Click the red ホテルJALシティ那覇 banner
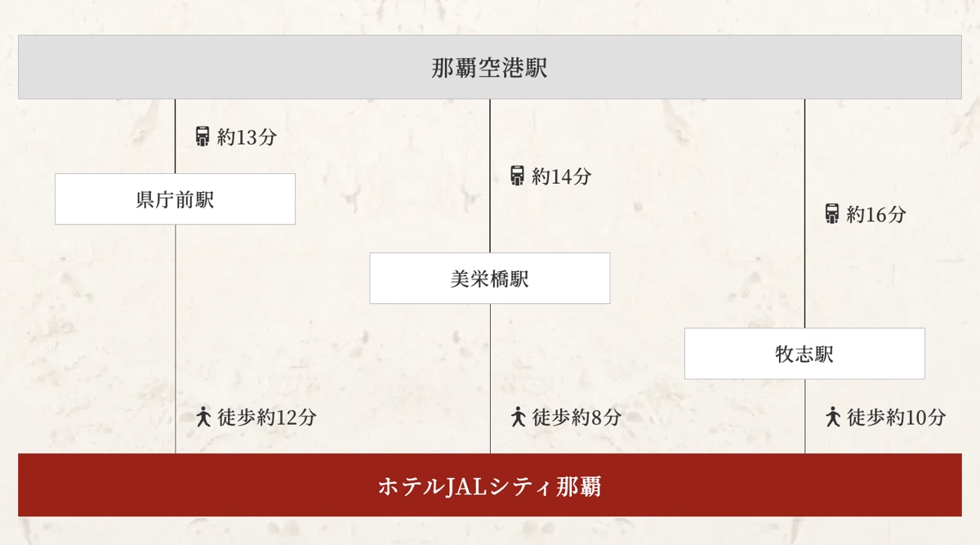This screenshot has width=980, height=545. click(x=490, y=485)
